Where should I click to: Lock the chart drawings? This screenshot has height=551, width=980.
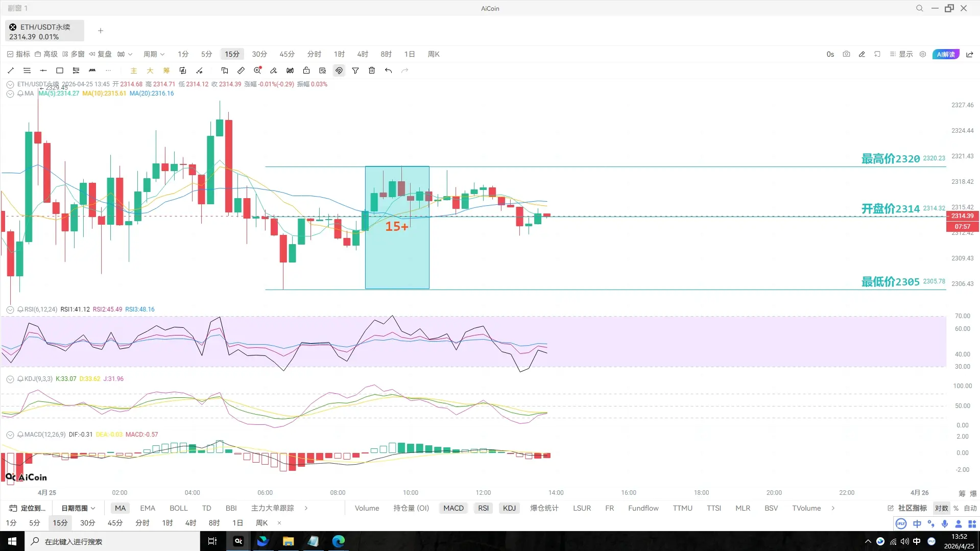pos(306,70)
